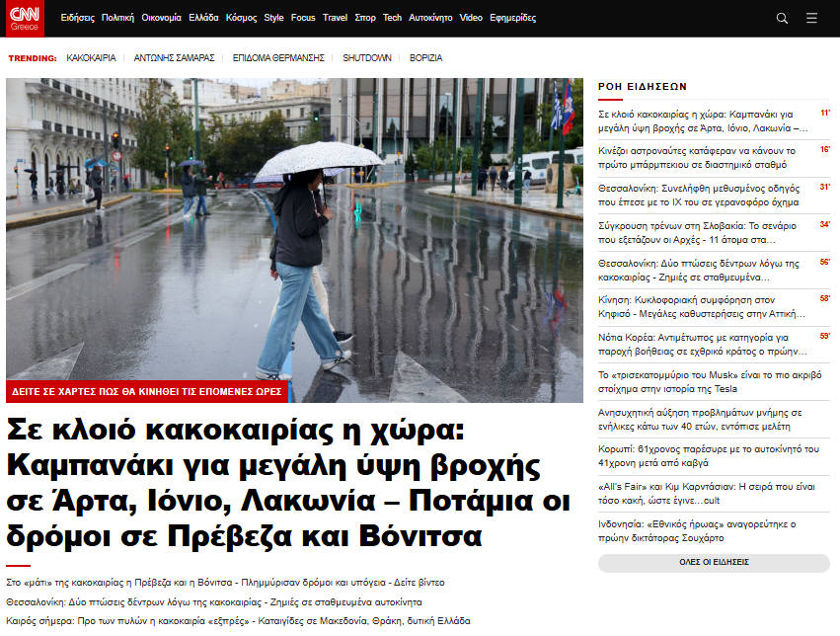Click the CNN Greece logo
This screenshot has width=840, height=636.
(25, 18)
